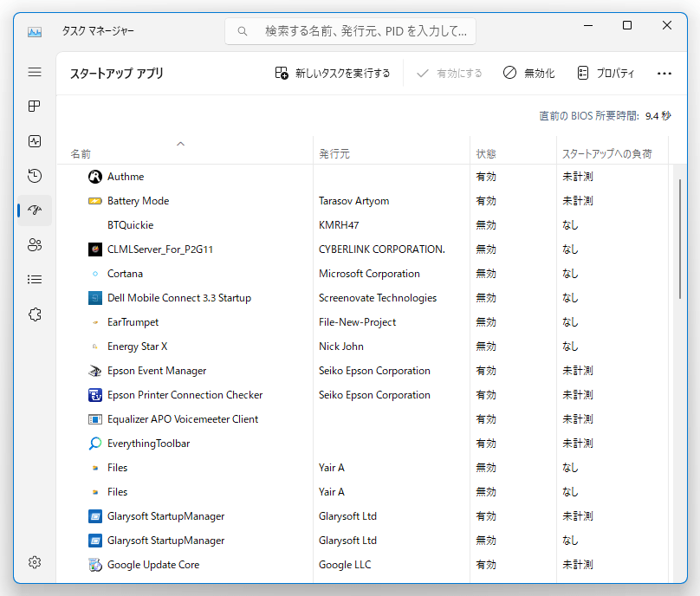Click the Epson Printer Connection Checker icon
Image resolution: width=700 pixels, height=596 pixels.
pos(95,395)
